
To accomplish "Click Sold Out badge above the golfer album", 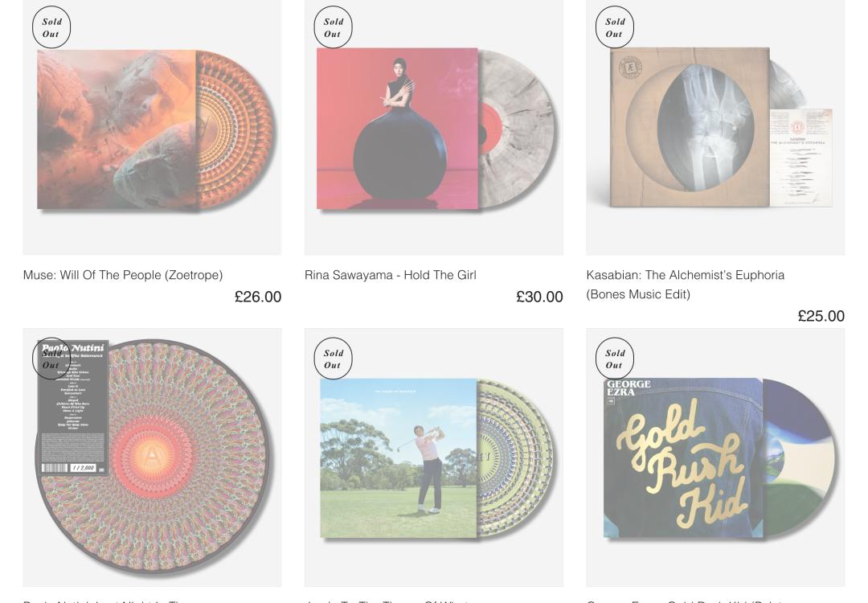I will pos(333,359).
